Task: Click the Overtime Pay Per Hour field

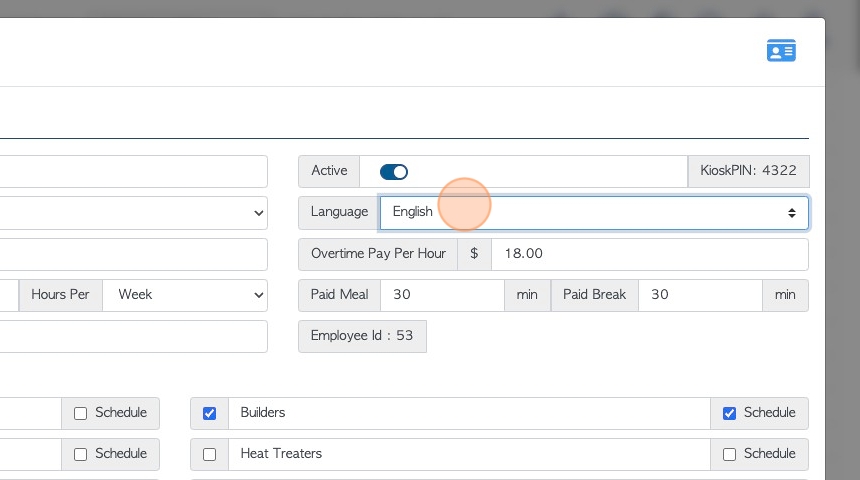Action: point(649,254)
